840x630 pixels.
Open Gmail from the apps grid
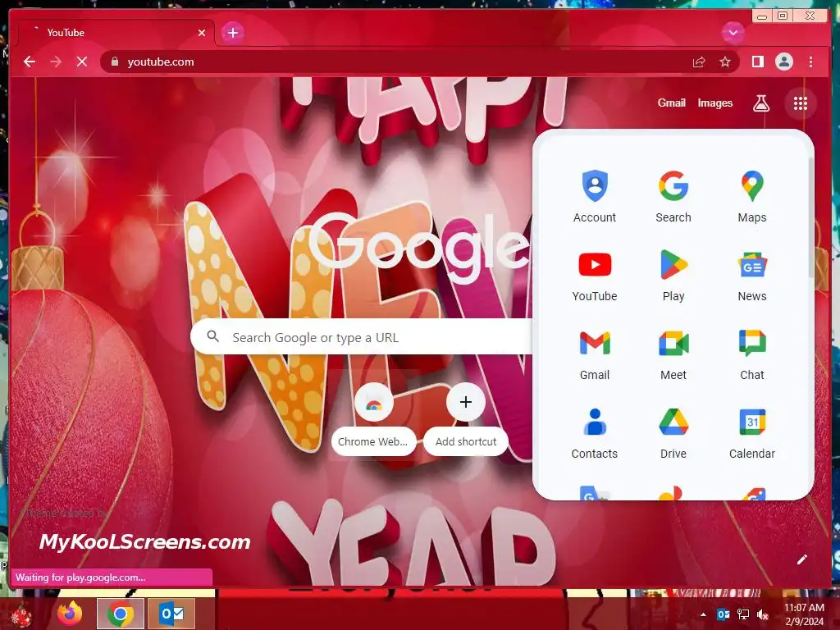click(595, 354)
